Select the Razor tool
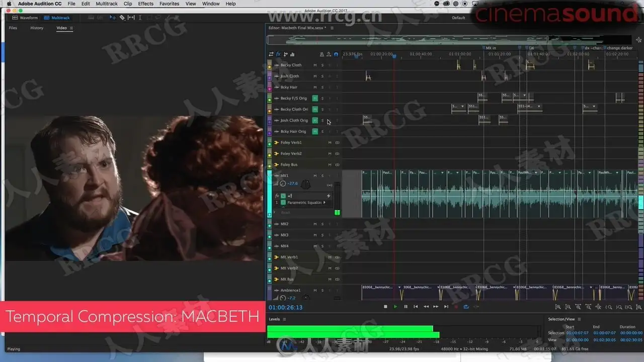The height and width of the screenshot is (362, 644). pos(122,18)
